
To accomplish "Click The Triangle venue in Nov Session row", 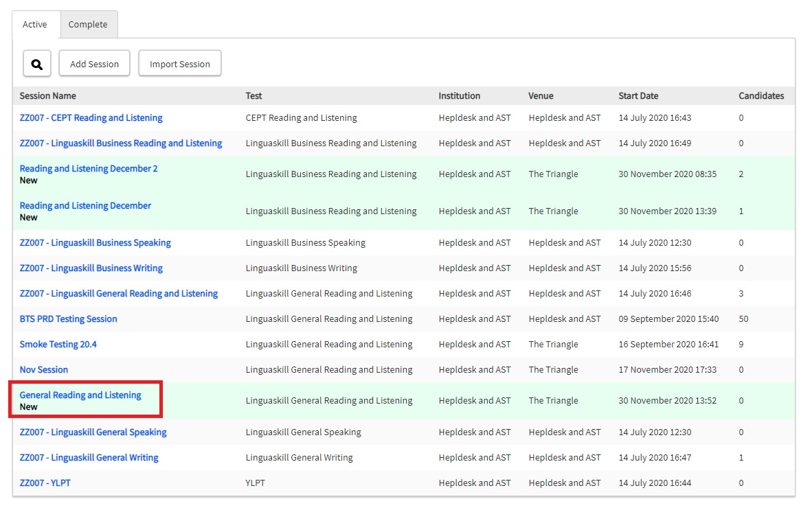I will [553, 369].
